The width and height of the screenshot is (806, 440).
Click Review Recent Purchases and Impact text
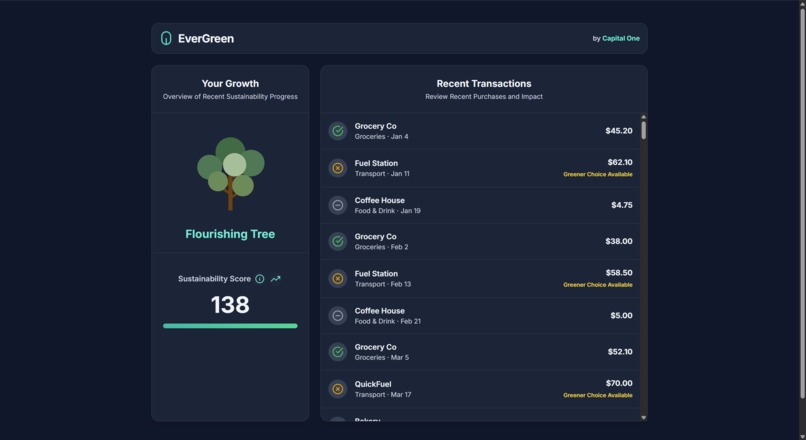pyautogui.click(x=484, y=97)
